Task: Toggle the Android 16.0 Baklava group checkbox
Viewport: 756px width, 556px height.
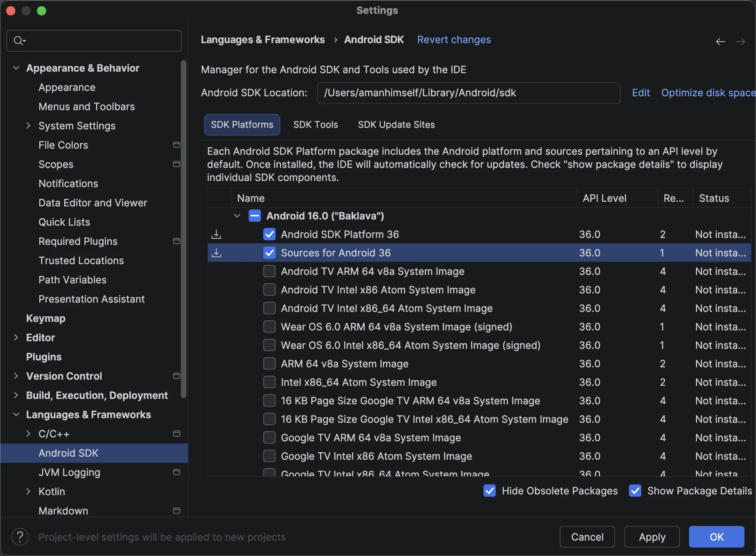Action: tap(255, 216)
